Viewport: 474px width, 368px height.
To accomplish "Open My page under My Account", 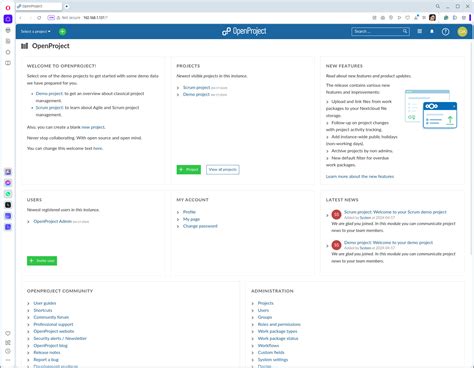I will [191, 219].
